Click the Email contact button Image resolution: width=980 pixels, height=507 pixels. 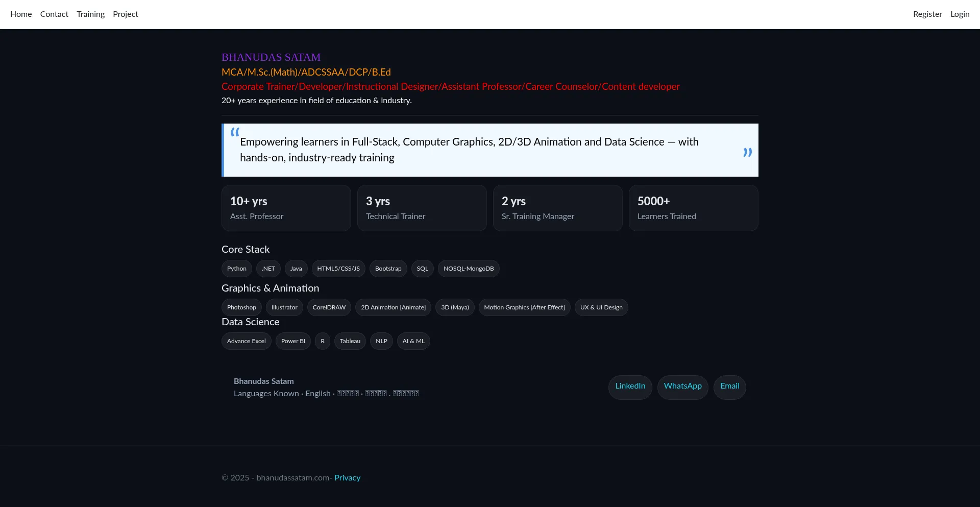(x=729, y=387)
